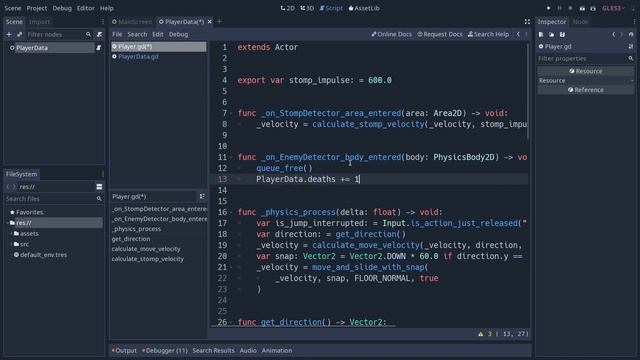
Task: Open the Debugger (11) panel
Action: (165, 351)
